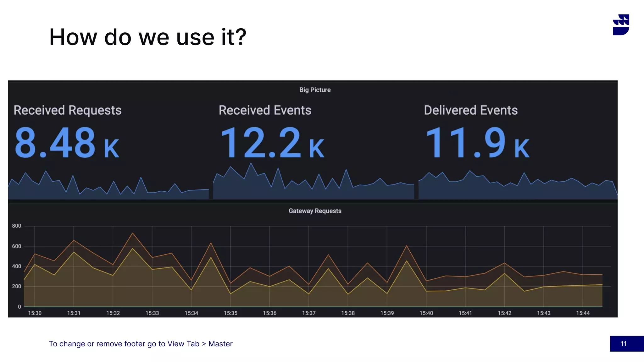Click the 'Delivered Events' stat label
This screenshot has height=362, width=644.
[x=470, y=110]
